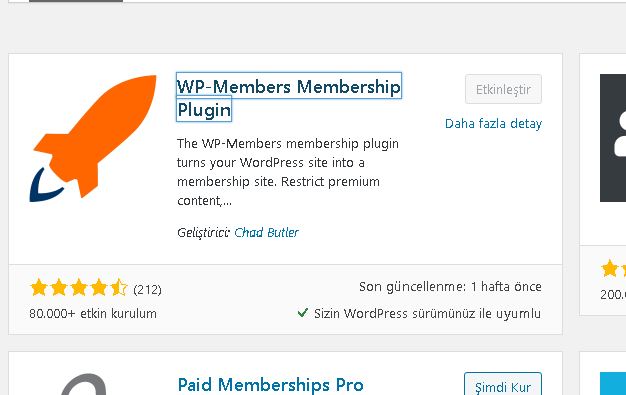Click the first gold rating star
The width and height of the screenshot is (626, 395).
tap(39, 288)
